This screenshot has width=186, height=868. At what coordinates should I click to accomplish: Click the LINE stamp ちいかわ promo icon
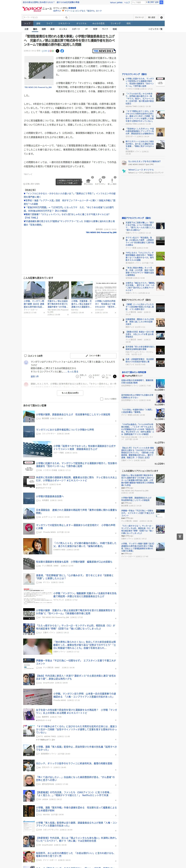pyautogui.click(x=125, y=163)
